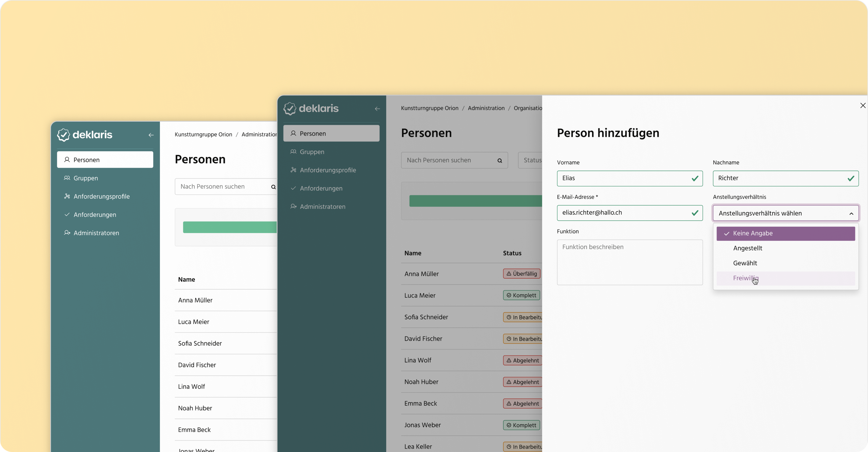This screenshot has height=452, width=868.
Task: Click the Administratoren icon in the back sidebar
Action: 67,233
